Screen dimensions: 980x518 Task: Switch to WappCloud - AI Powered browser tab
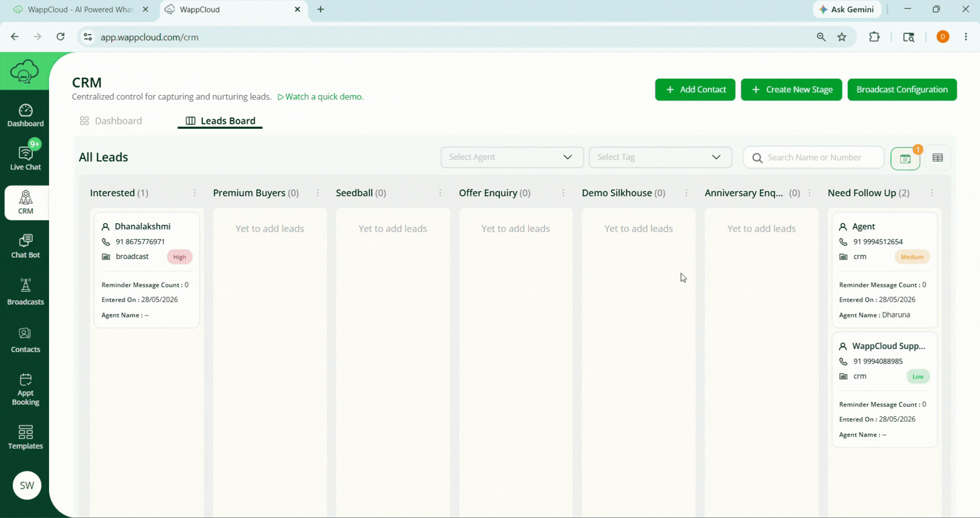tap(81, 10)
